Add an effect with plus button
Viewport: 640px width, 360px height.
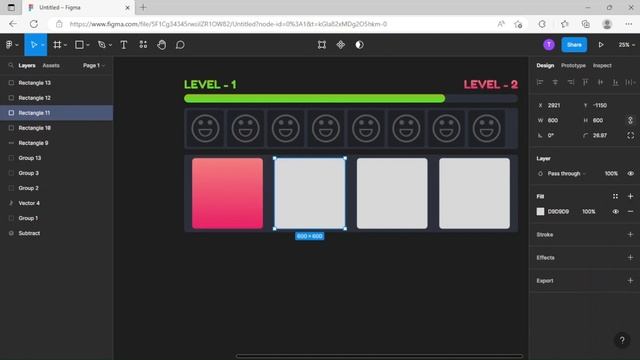tap(631, 258)
